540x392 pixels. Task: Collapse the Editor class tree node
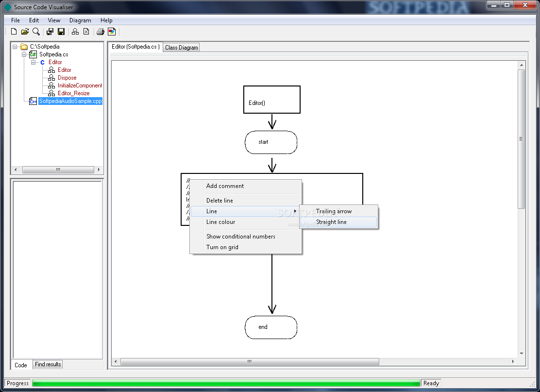click(x=33, y=62)
